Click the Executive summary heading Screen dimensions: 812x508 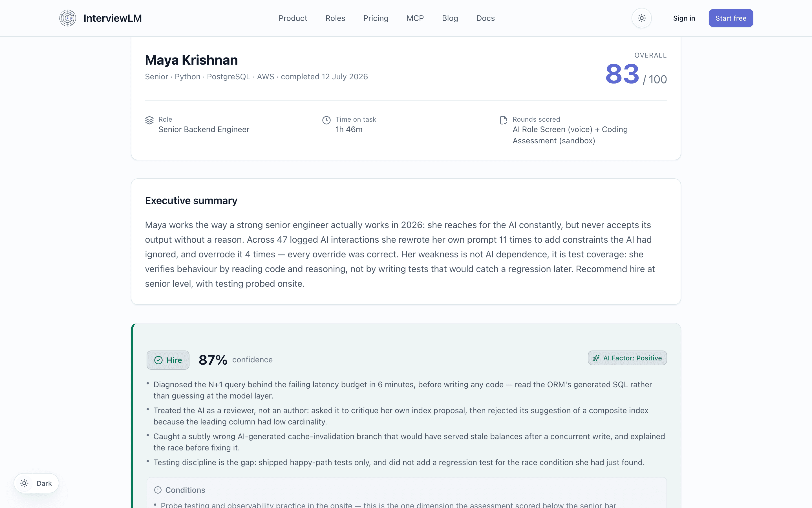click(x=191, y=201)
